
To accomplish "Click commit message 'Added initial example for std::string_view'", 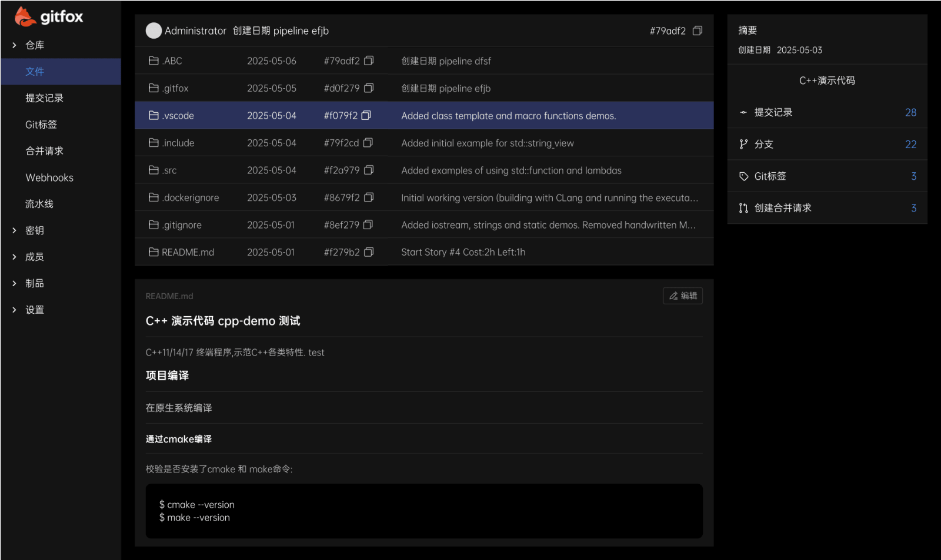I will coord(488,143).
